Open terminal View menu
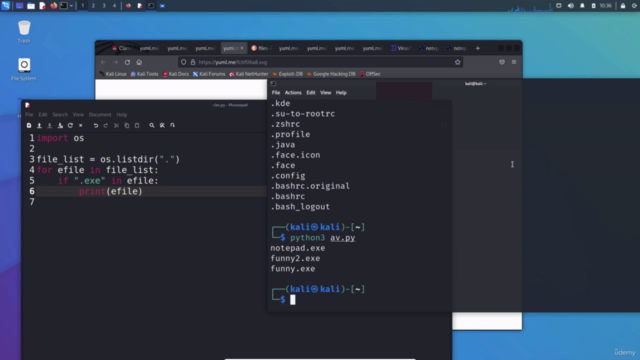The image size is (640, 360). coord(325,93)
